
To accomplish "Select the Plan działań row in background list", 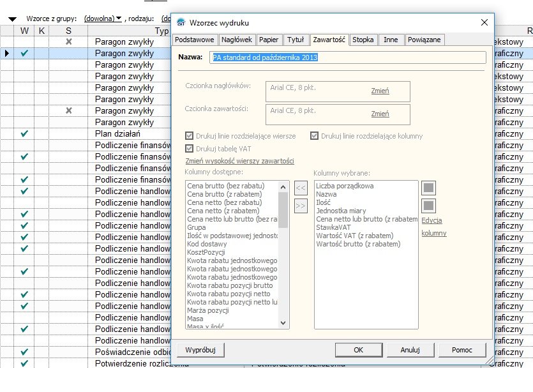I will 117,133.
